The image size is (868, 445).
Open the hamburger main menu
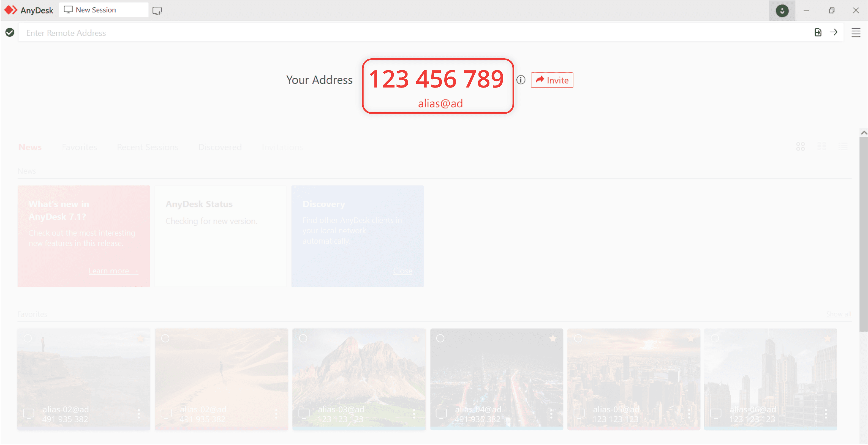point(856,32)
